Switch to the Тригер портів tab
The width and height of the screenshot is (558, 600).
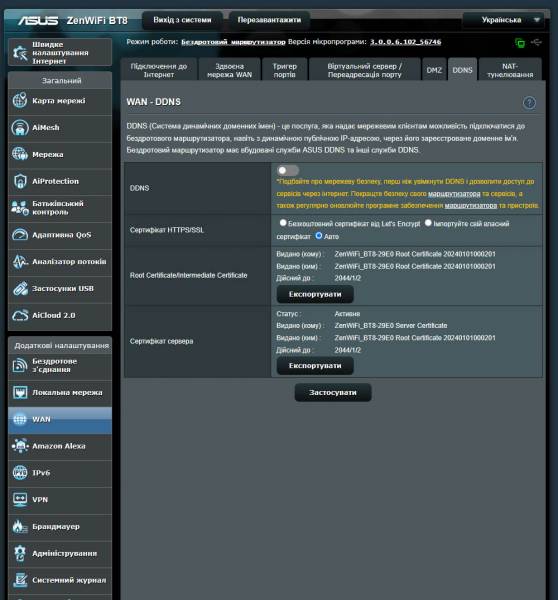[284, 70]
